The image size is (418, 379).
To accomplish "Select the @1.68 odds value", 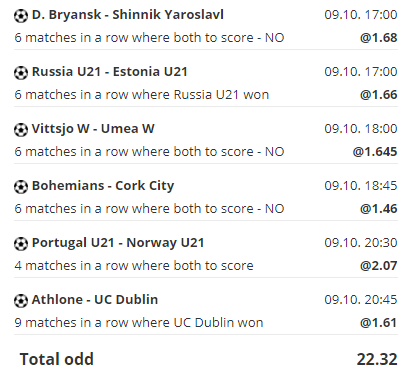I will point(379,38).
